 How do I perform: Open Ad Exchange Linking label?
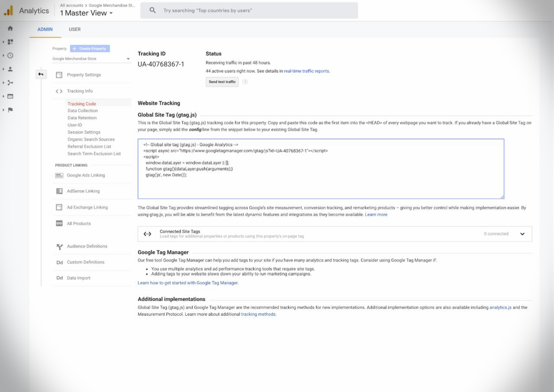(x=87, y=207)
